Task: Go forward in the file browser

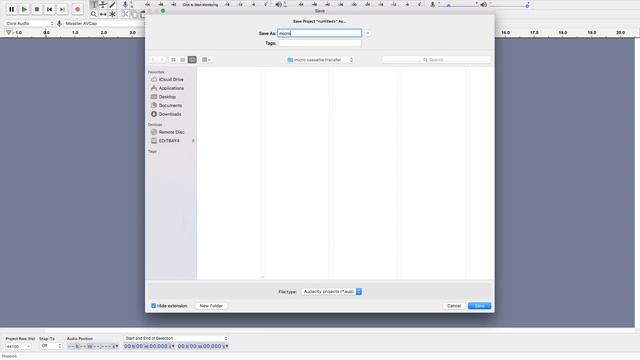Action: coord(162,60)
